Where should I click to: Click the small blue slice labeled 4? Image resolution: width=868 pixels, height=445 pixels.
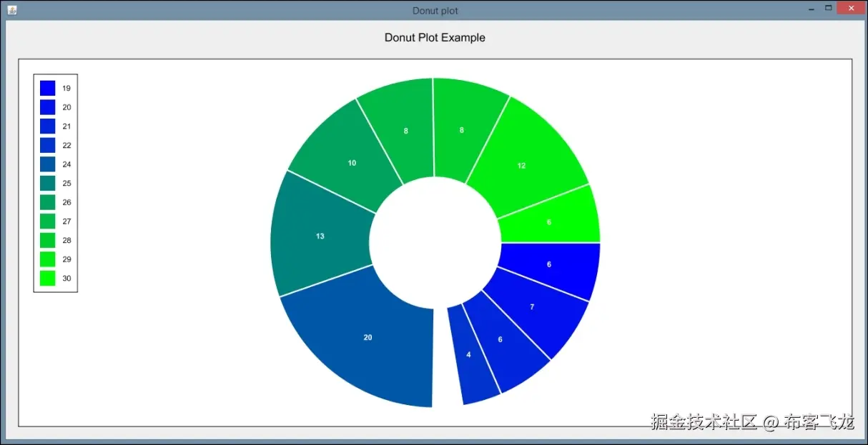point(468,354)
